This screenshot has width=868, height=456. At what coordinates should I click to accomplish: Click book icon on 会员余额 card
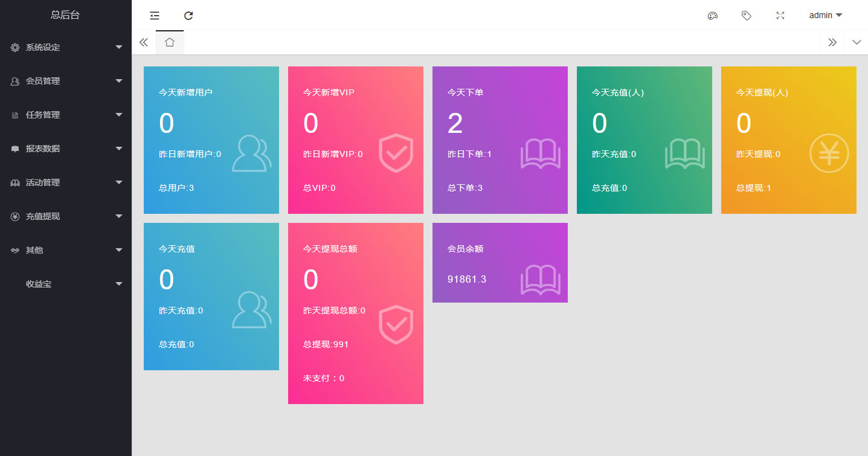540,280
